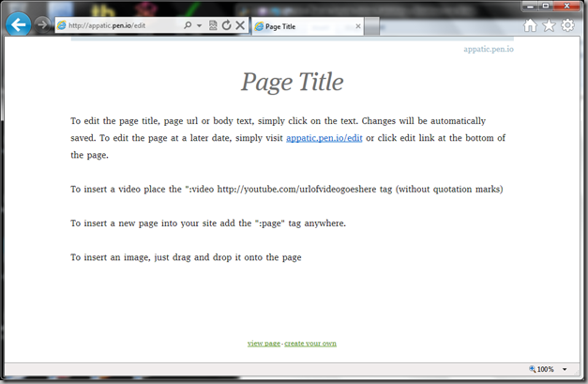This screenshot has width=588, height=384.
Task: Click the view page link
Action: click(x=264, y=343)
